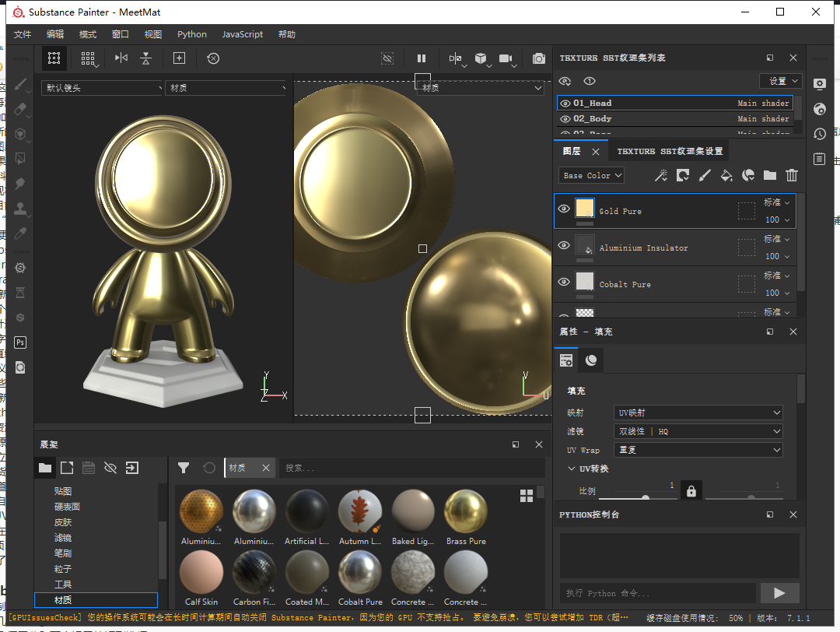Open the 双线性 | HQ filter dropdown

pos(698,431)
